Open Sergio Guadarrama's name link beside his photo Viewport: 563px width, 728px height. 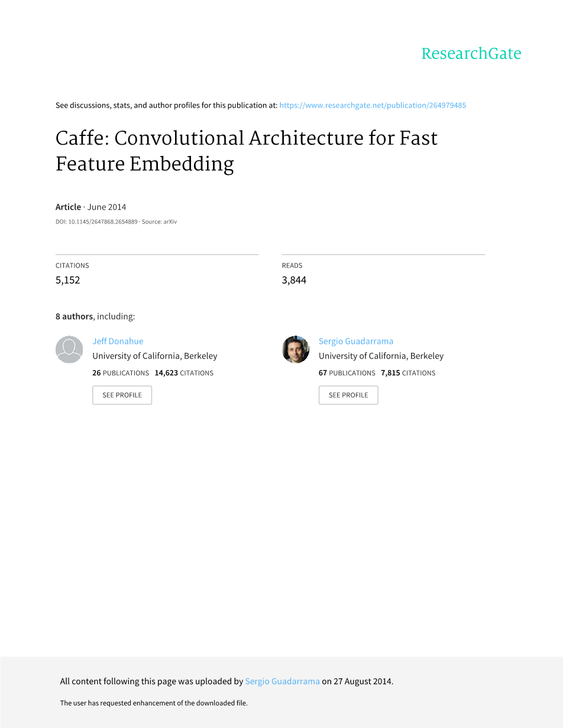[x=355, y=341]
